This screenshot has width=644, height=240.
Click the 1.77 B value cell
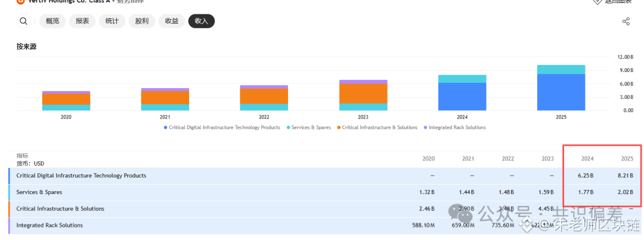(x=586, y=192)
